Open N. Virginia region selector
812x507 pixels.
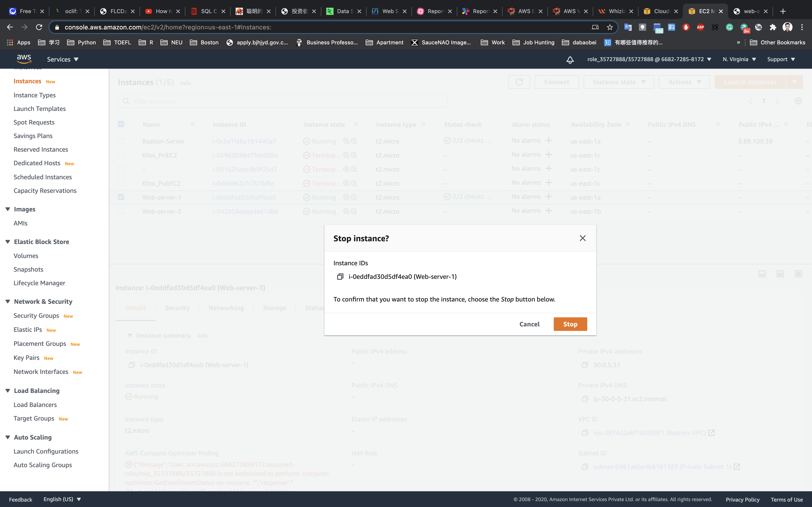pos(739,59)
